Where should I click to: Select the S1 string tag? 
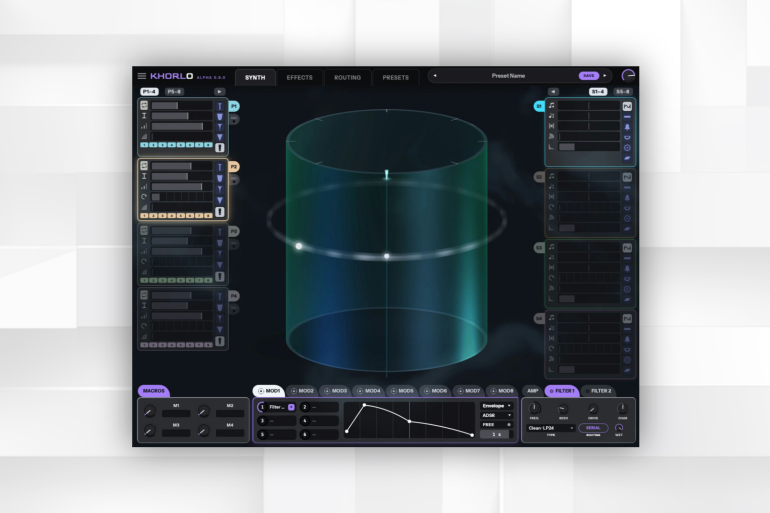(x=539, y=106)
